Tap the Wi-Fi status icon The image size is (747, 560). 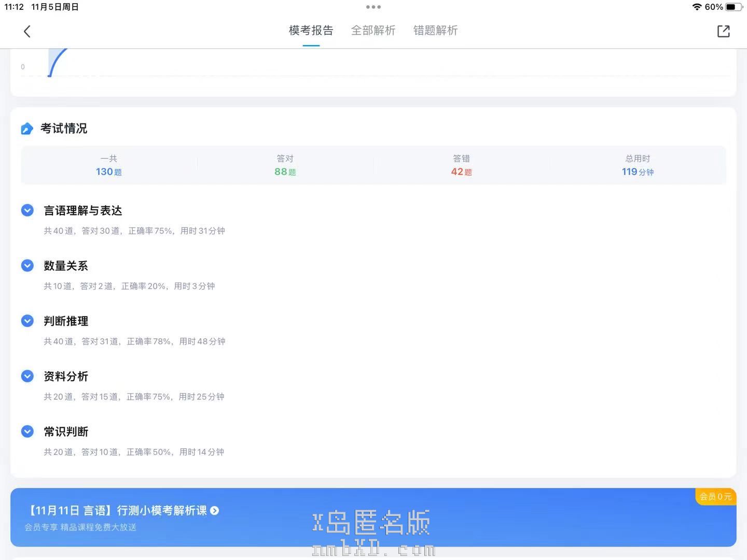(x=697, y=7)
